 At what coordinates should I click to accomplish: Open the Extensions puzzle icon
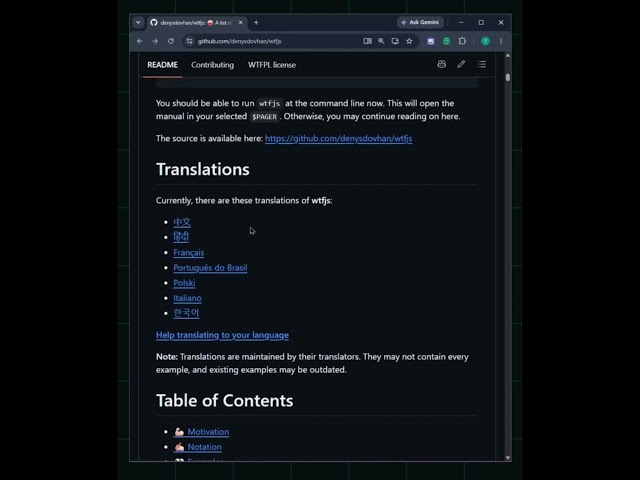[x=462, y=41]
